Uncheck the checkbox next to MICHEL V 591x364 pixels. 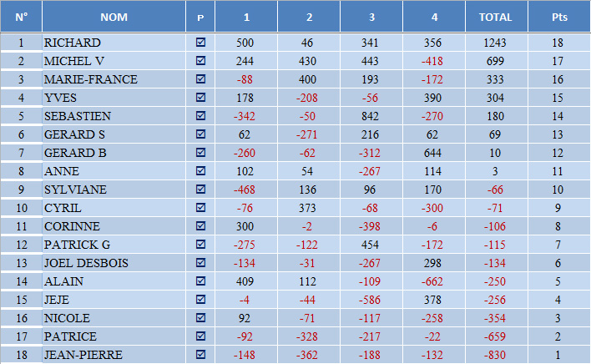point(200,61)
